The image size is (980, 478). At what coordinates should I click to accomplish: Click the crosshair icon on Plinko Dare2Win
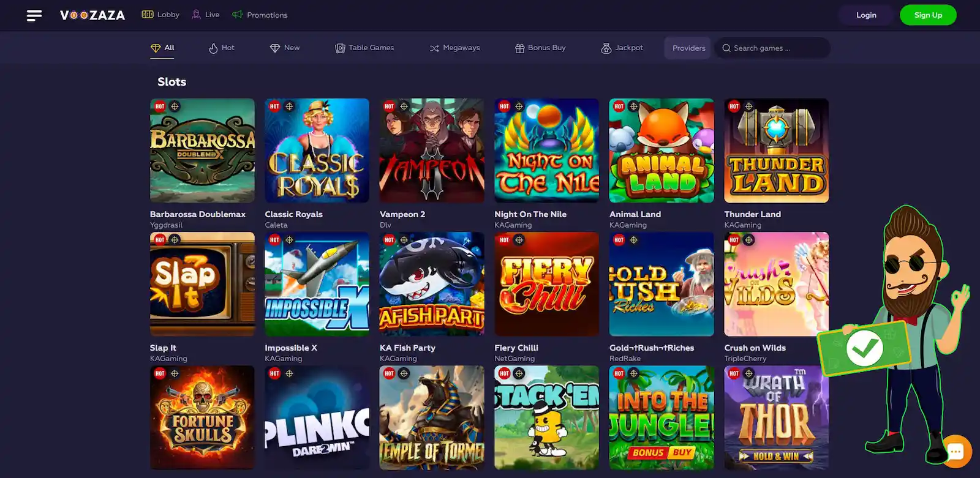289,373
